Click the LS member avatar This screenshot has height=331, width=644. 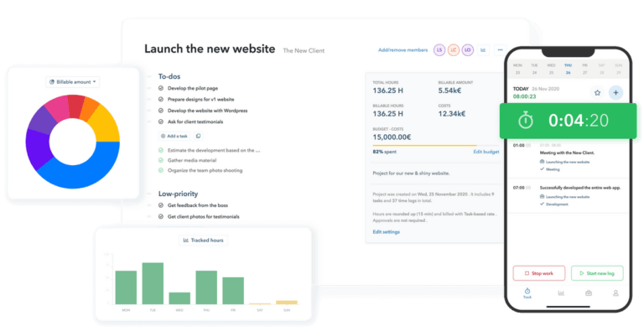pyautogui.click(x=439, y=50)
